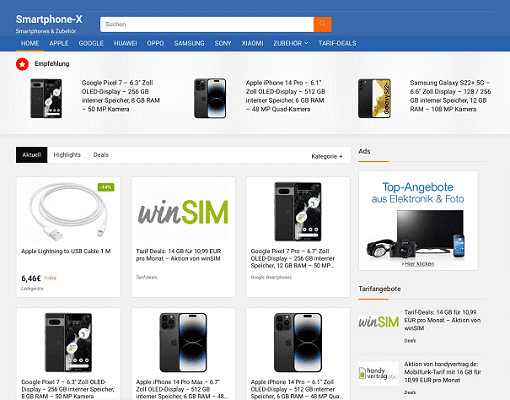The width and height of the screenshot is (510, 400).
Task: Open the sidebar winSIM 14 GB tariff deal text
Action: (x=442, y=320)
